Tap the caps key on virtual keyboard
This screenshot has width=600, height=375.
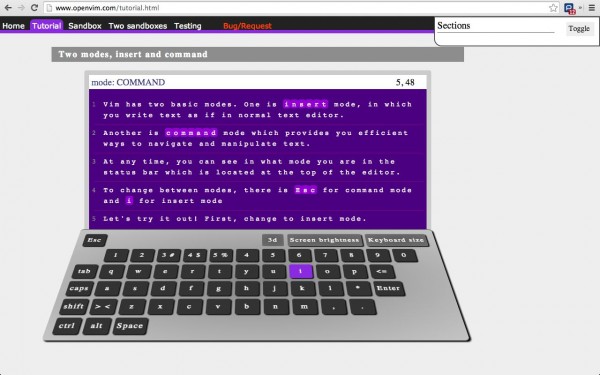[x=79, y=289]
